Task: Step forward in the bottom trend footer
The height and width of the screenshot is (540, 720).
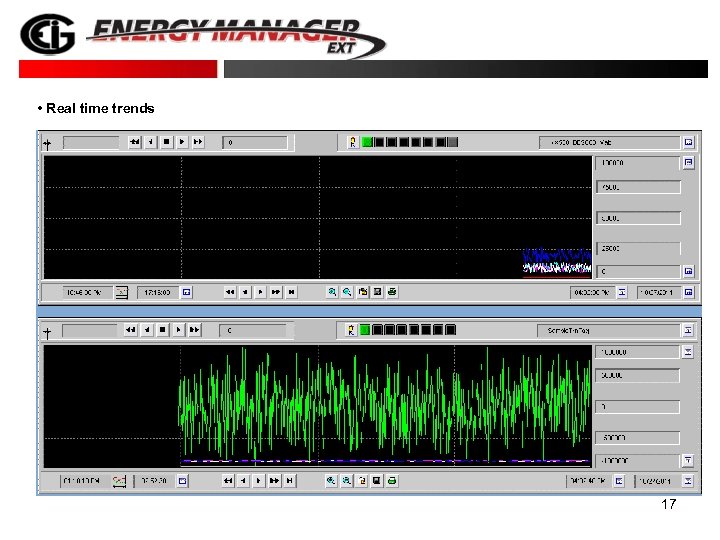Action: click(x=259, y=481)
